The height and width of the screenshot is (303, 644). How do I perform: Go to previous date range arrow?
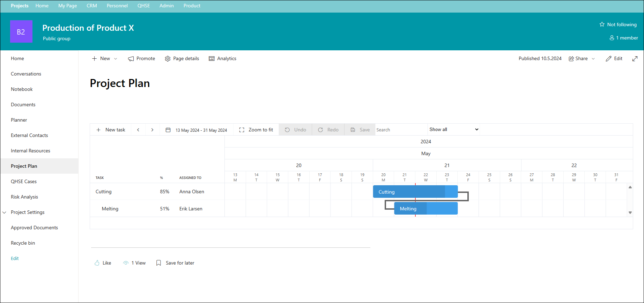[138, 130]
